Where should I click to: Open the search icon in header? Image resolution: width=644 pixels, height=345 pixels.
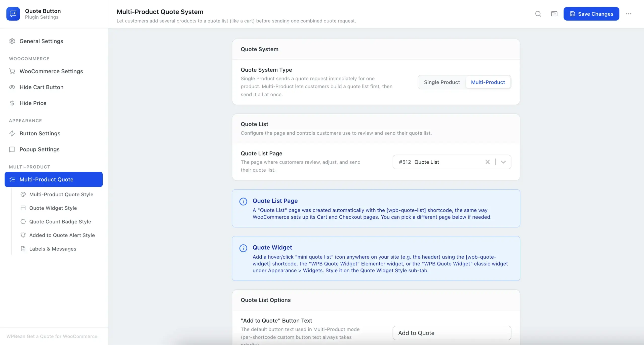pos(538,14)
